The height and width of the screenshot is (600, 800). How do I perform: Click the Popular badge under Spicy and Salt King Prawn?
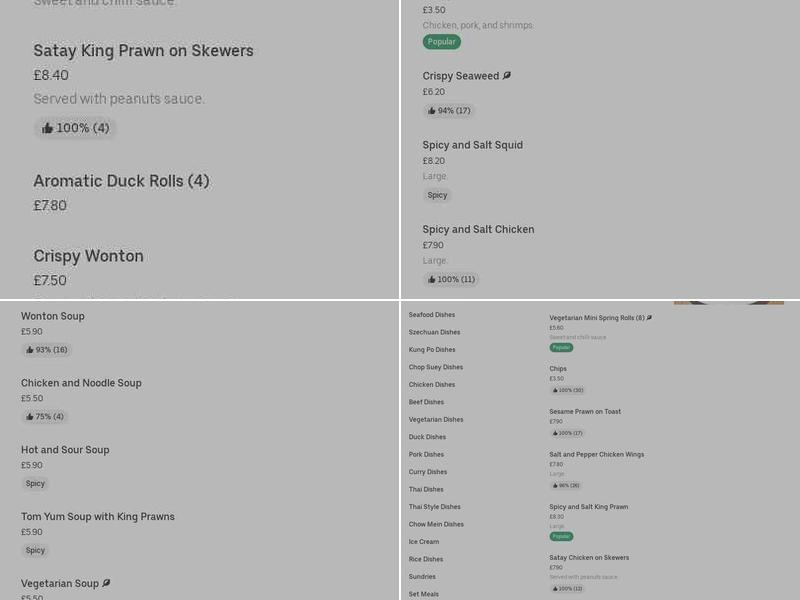(561, 536)
